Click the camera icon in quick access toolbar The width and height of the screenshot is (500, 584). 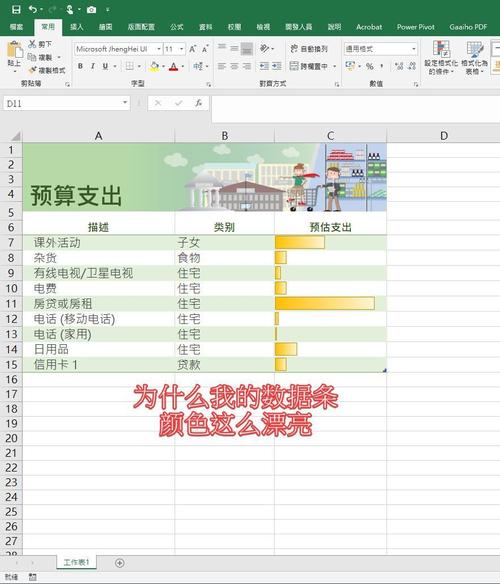coord(91,10)
